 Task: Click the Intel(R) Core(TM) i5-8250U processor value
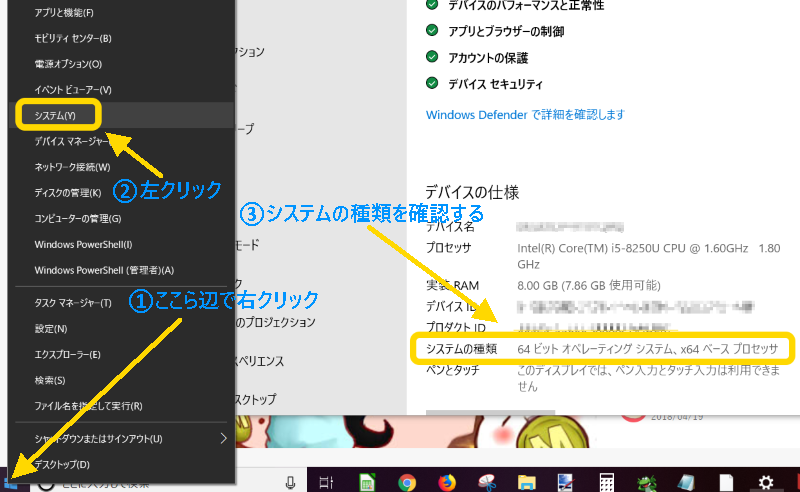[648, 256]
